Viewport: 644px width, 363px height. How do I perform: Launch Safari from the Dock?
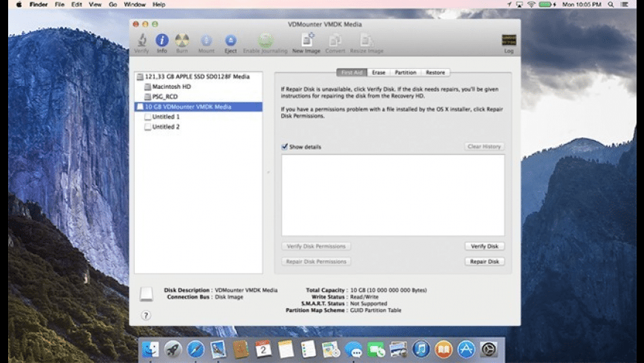coord(195,350)
